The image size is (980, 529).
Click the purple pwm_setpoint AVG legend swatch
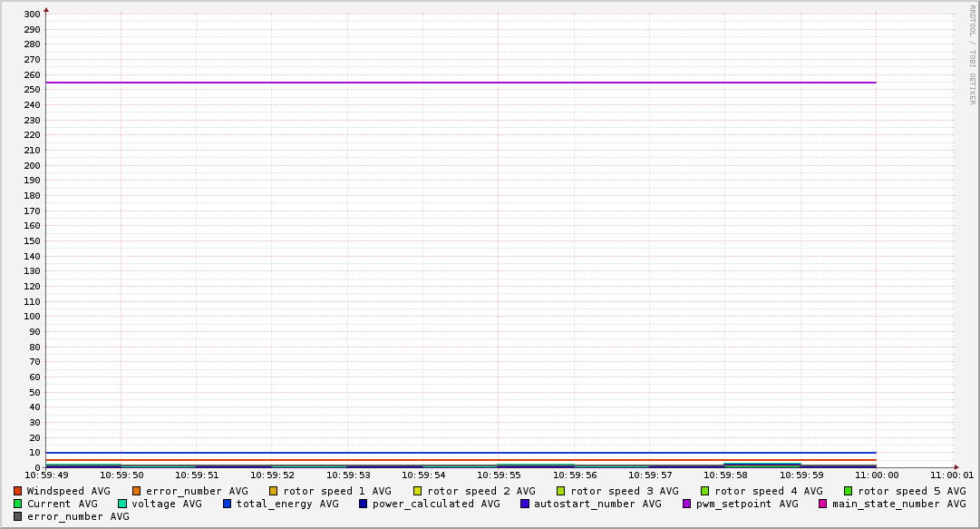686,504
